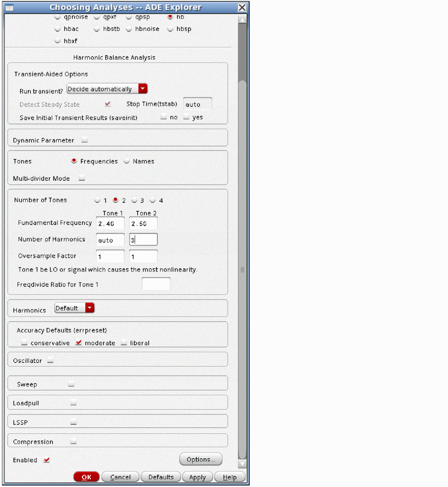
Task: Set saveinit to no
Action: [164, 117]
